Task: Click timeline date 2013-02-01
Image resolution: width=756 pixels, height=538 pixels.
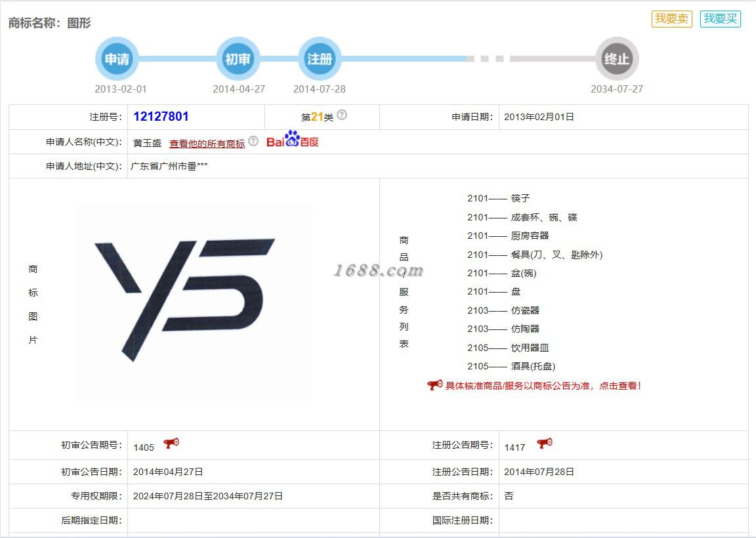Action: tap(121, 89)
